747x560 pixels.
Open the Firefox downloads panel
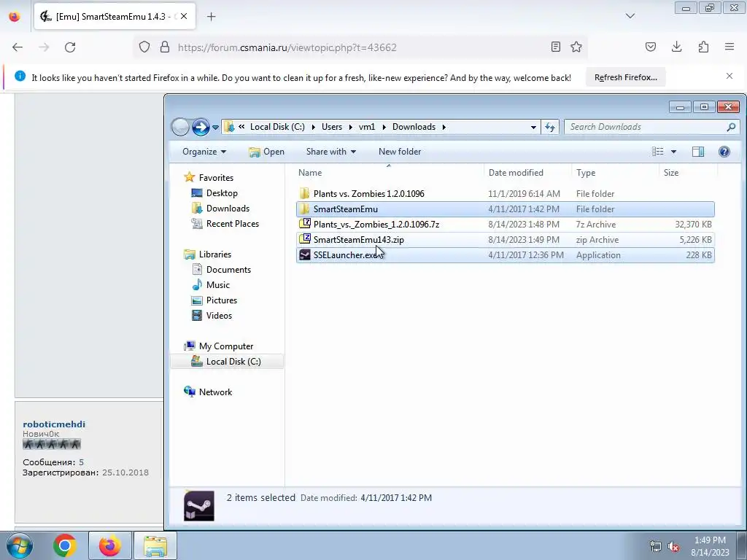pos(676,47)
